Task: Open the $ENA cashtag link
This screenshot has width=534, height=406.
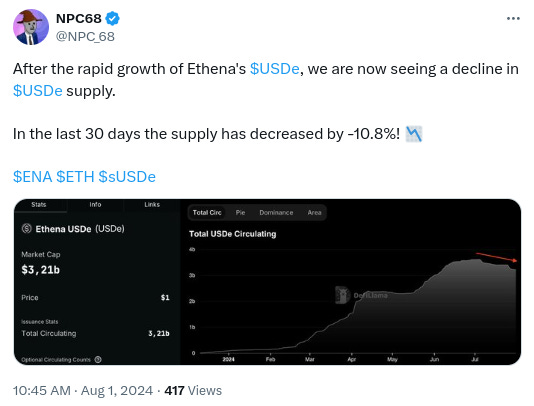Action: [32, 177]
